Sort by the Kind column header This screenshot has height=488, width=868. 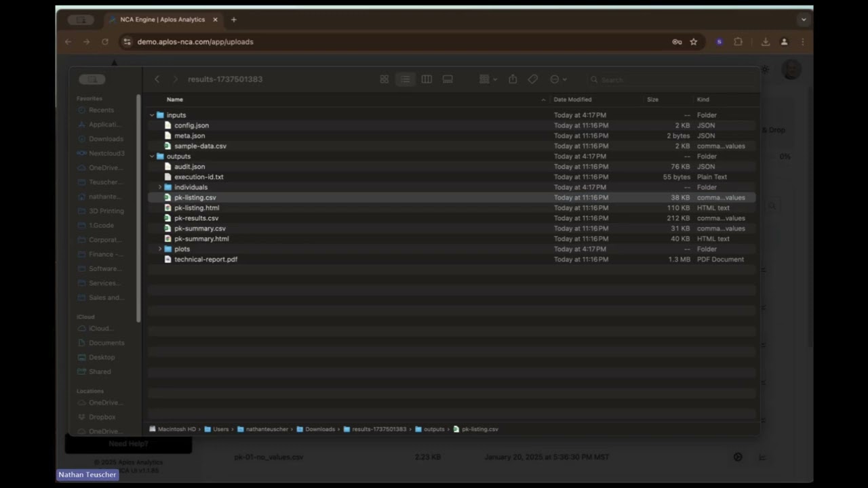(x=703, y=100)
